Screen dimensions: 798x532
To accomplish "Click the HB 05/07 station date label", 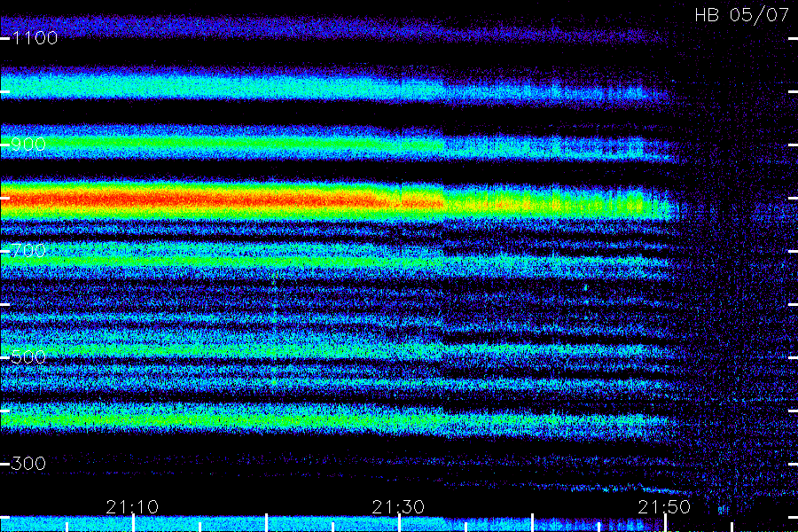I will 742,15.
